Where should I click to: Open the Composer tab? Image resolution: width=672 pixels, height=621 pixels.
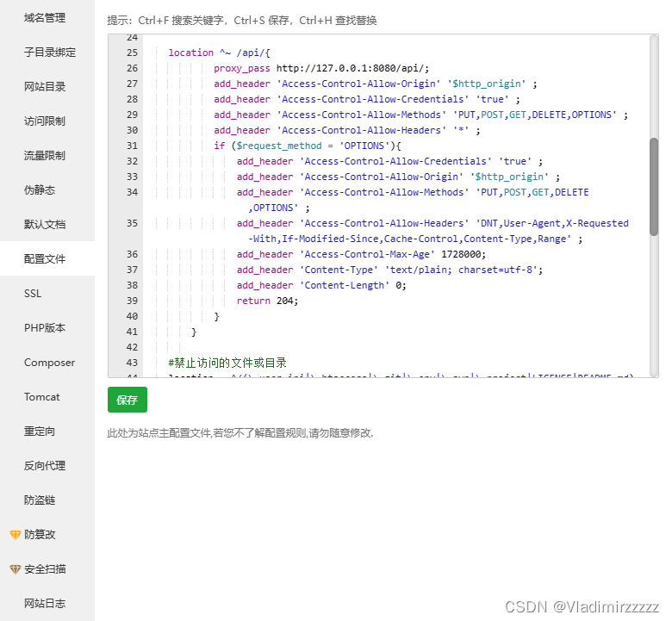tap(49, 363)
